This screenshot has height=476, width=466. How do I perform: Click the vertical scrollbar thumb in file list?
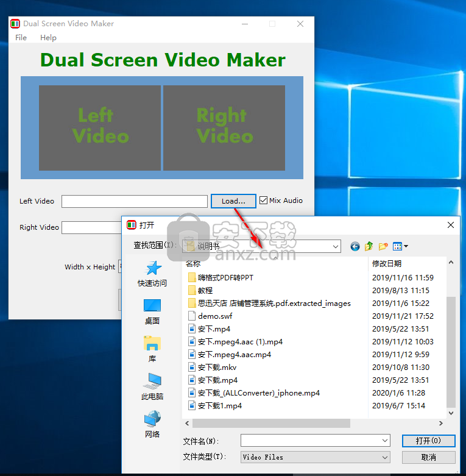point(451,352)
